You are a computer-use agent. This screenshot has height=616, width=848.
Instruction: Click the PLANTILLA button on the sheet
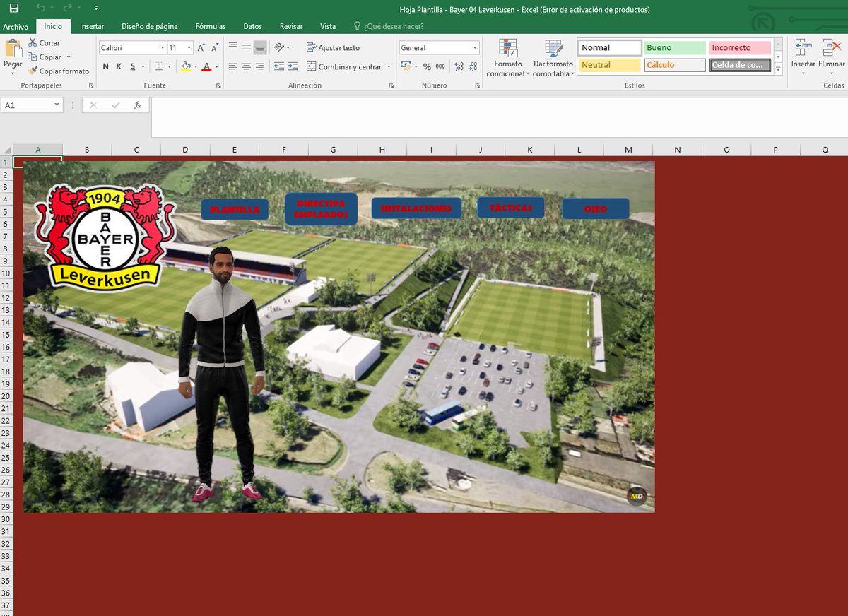(235, 210)
